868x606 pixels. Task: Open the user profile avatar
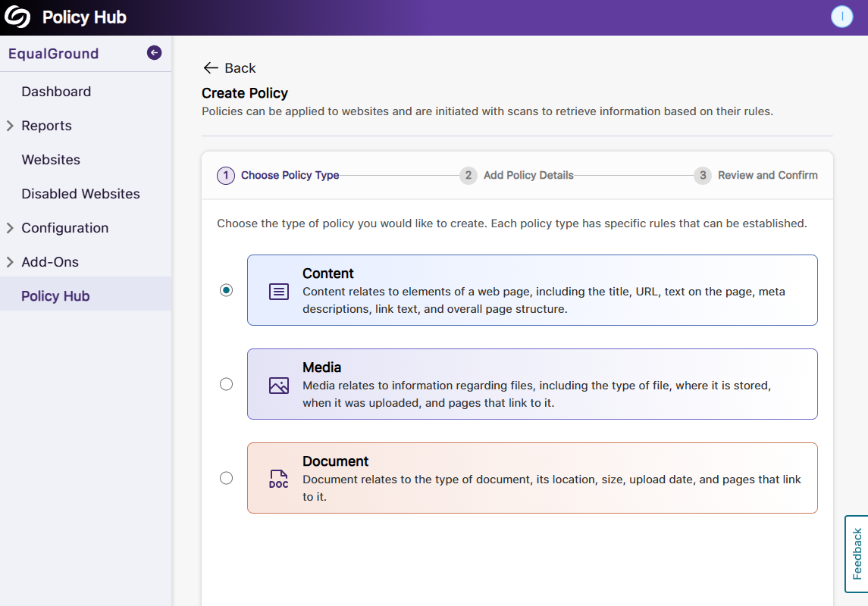pos(841,17)
